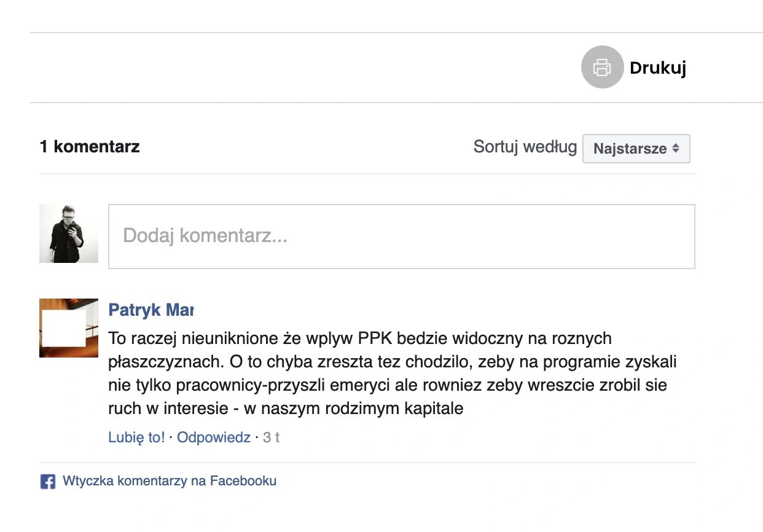Open Patryk's profile via name link
The image size is (763, 532).
click(151, 310)
